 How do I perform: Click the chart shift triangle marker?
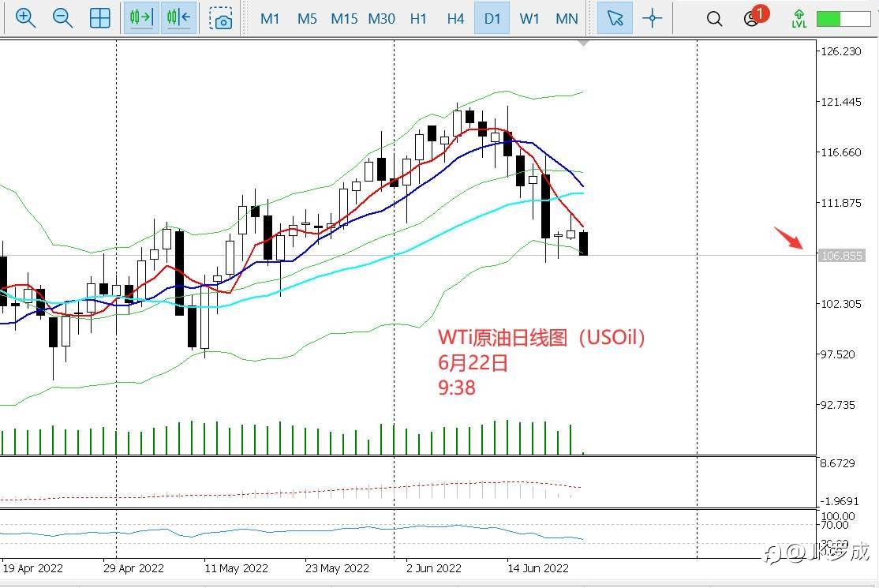point(583,43)
